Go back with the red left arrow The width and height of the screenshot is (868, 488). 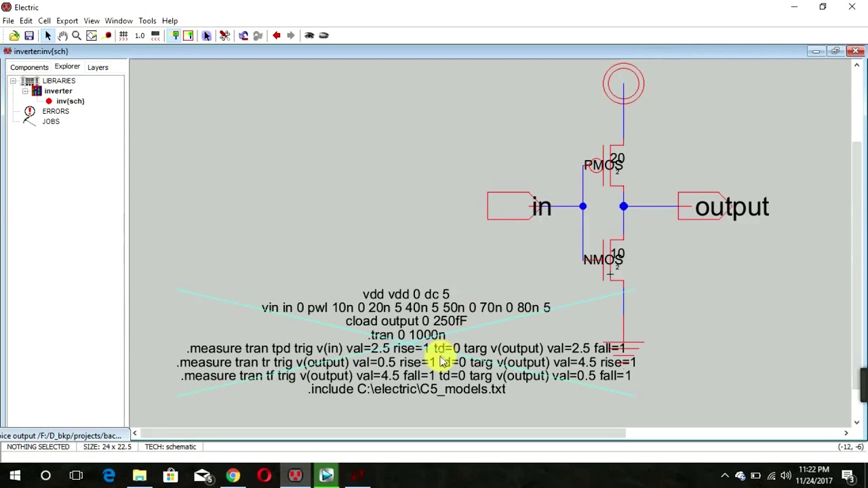(x=277, y=35)
